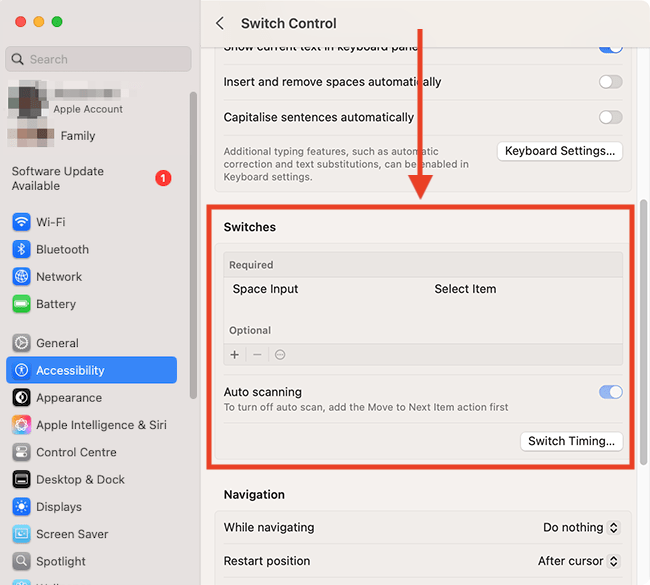The width and height of the screenshot is (650, 585).
Task: Click the Wi-Fi icon in sidebar
Action: coord(21,222)
